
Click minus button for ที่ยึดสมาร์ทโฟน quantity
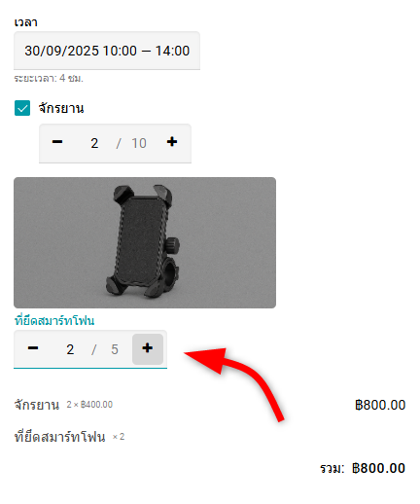pos(33,348)
